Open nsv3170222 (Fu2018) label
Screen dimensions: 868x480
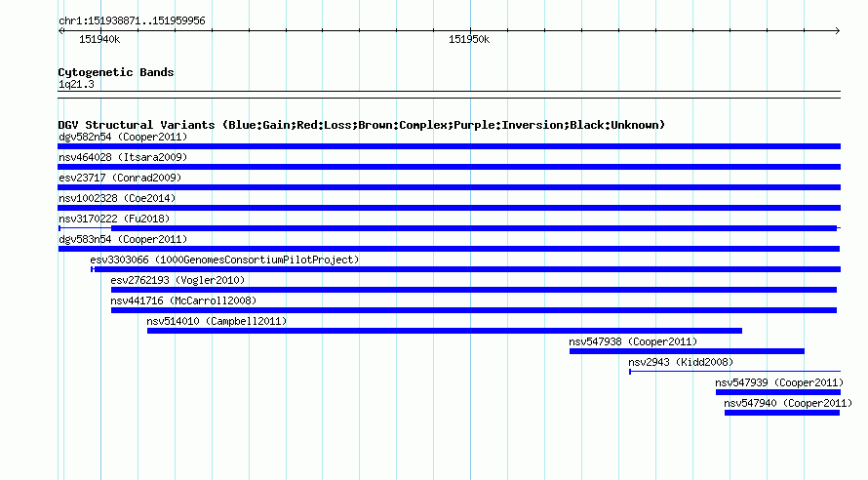pyautogui.click(x=114, y=219)
